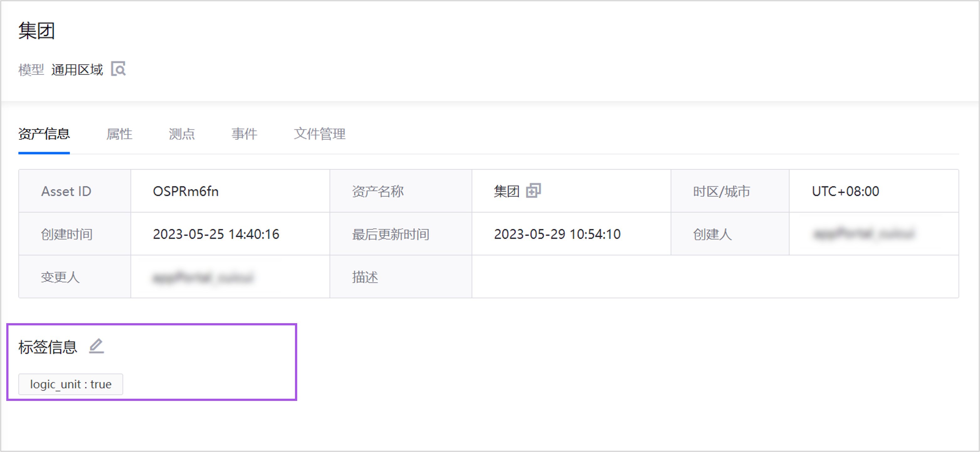980x452 pixels.
Task: Click the logic_unit : true tag
Action: pyautogui.click(x=71, y=384)
